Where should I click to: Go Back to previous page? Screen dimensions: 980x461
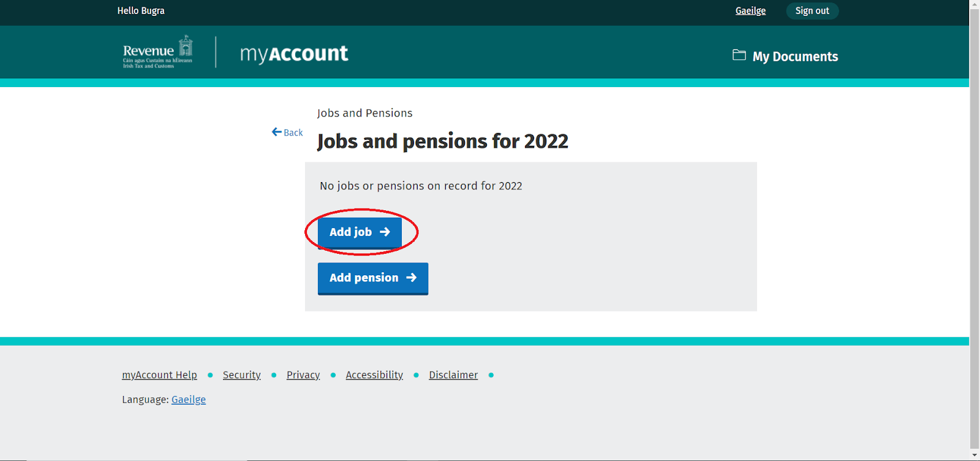coord(293,132)
